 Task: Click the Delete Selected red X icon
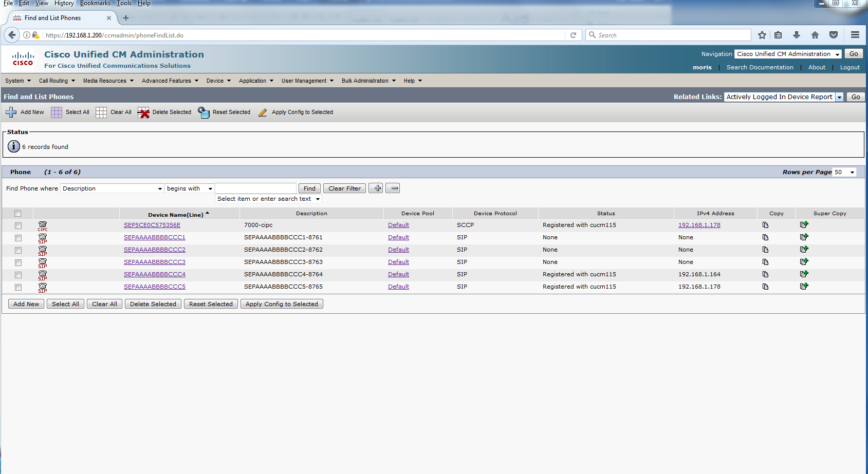143,112
